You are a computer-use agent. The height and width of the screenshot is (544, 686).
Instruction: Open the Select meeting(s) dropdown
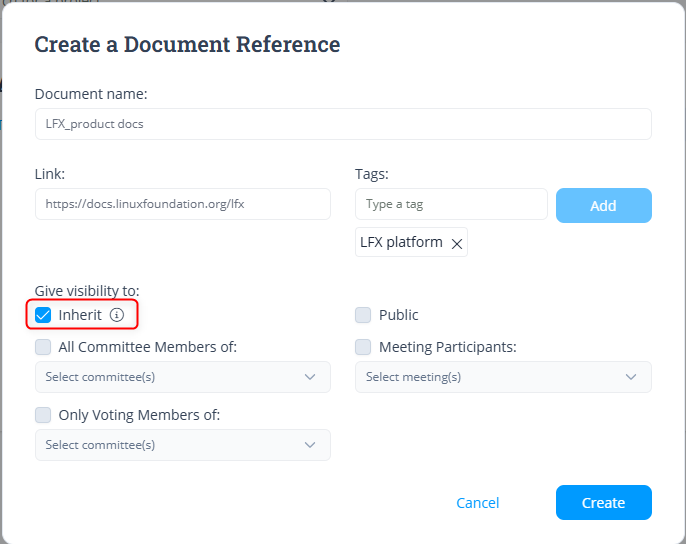490,377
